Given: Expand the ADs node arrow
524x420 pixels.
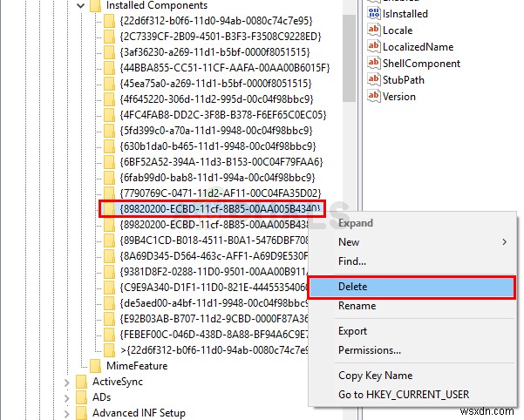Looking at the screenshot, I should pos(66,398).
